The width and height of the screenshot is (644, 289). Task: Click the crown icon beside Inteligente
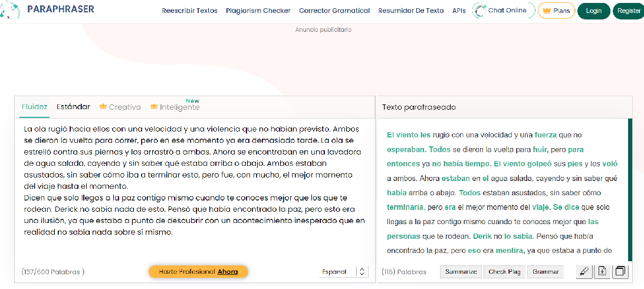coord(155,107)
